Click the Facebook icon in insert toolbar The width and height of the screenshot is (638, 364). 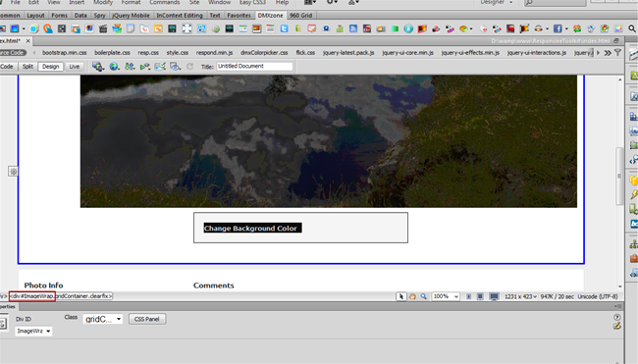(x=558, y=28)
